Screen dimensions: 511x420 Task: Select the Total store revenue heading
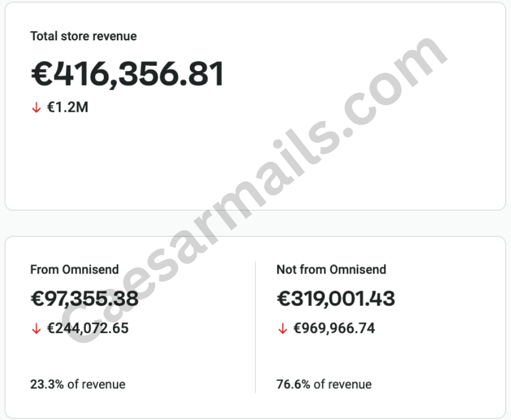(x=83, y=36)
